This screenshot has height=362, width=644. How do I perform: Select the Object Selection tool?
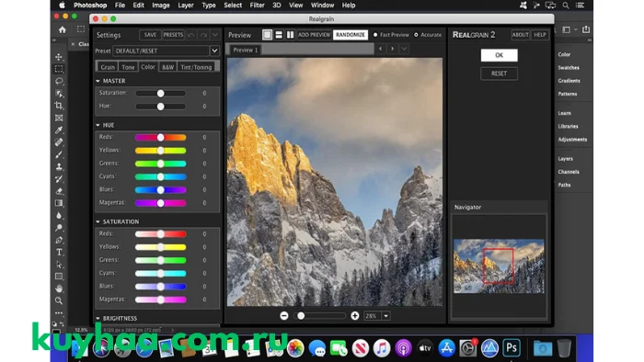[x=59, y=94]
